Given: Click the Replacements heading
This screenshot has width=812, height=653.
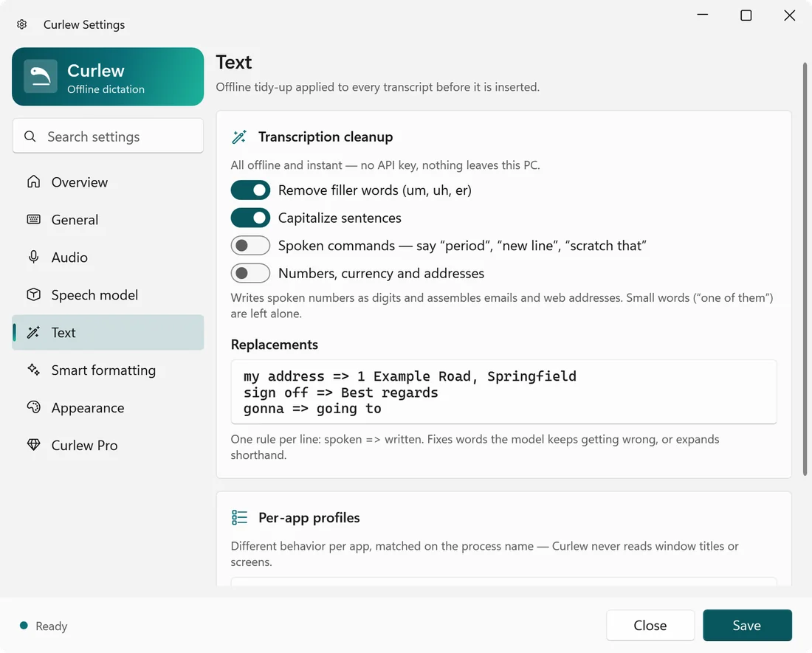Looking at the screenshot, I should (275, 345).
